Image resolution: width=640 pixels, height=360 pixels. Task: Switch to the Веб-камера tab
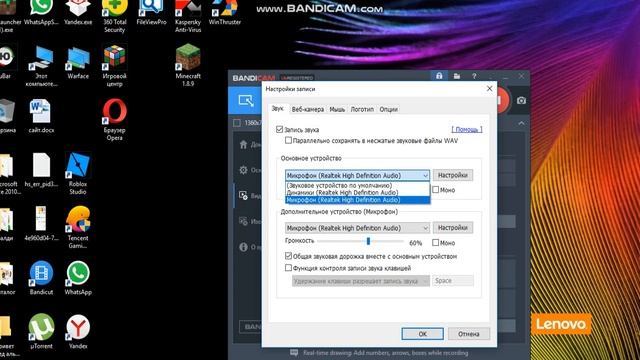point(308,109)
